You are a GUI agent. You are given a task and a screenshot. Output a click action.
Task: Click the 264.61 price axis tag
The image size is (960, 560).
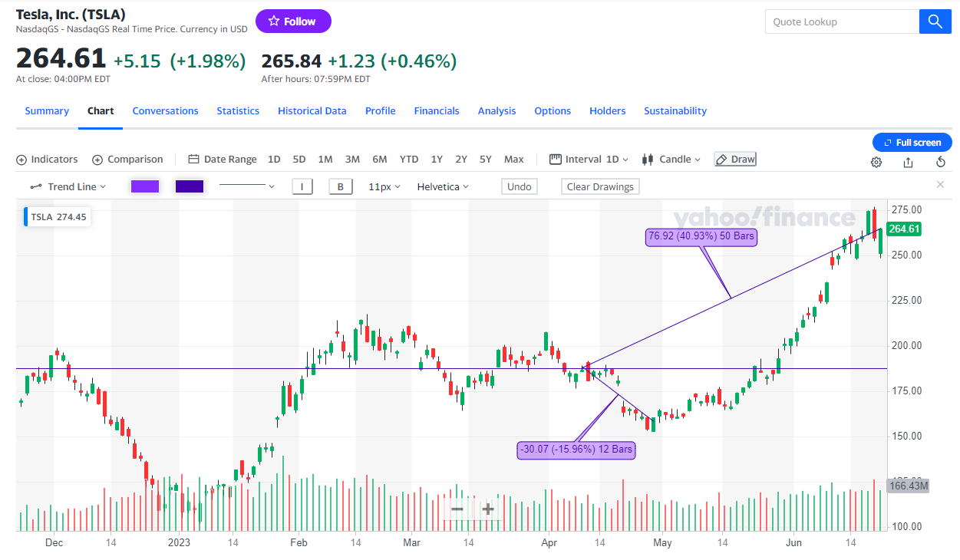coord(904,229)
